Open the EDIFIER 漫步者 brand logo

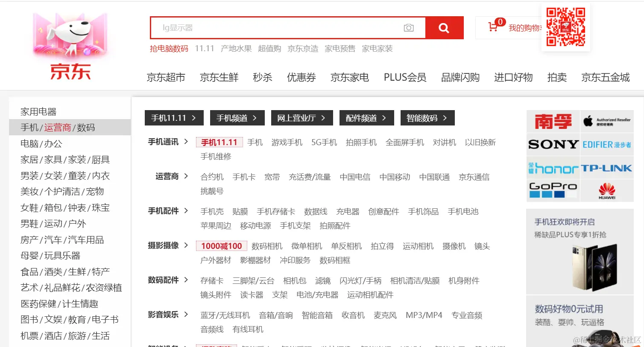coord(607,145)
